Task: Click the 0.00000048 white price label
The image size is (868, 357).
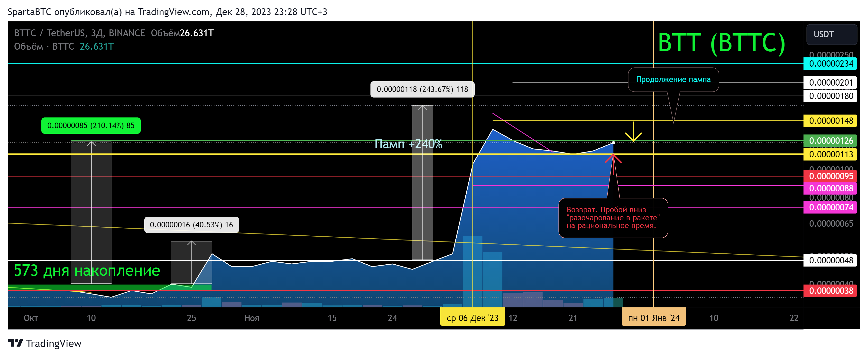Action: pyautogui.click(x=830, y=260)
